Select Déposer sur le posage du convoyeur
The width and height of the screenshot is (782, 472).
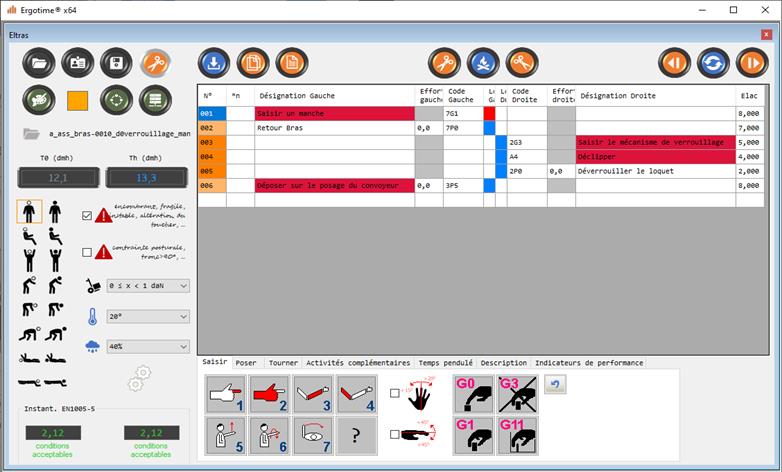point(335,186)
